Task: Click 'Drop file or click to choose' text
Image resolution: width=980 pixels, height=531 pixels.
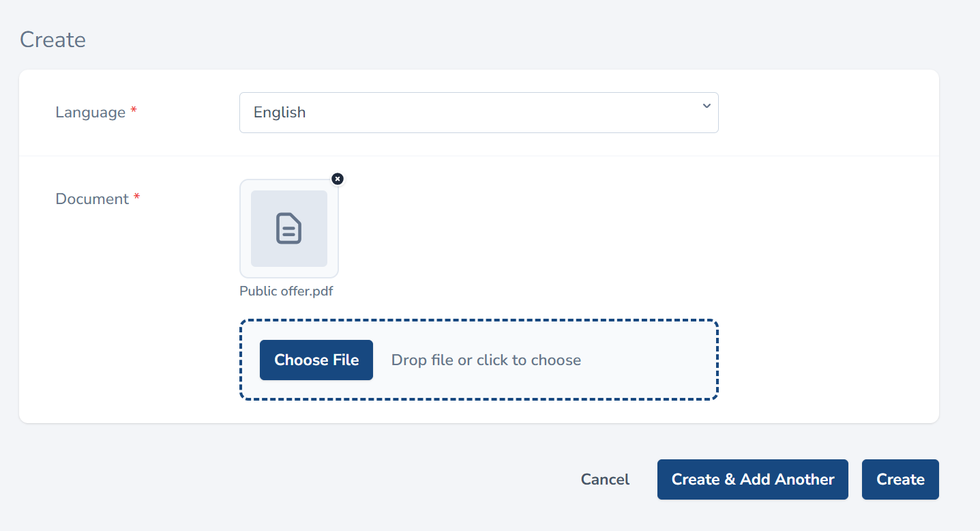Action: click(x=486, y=360)
